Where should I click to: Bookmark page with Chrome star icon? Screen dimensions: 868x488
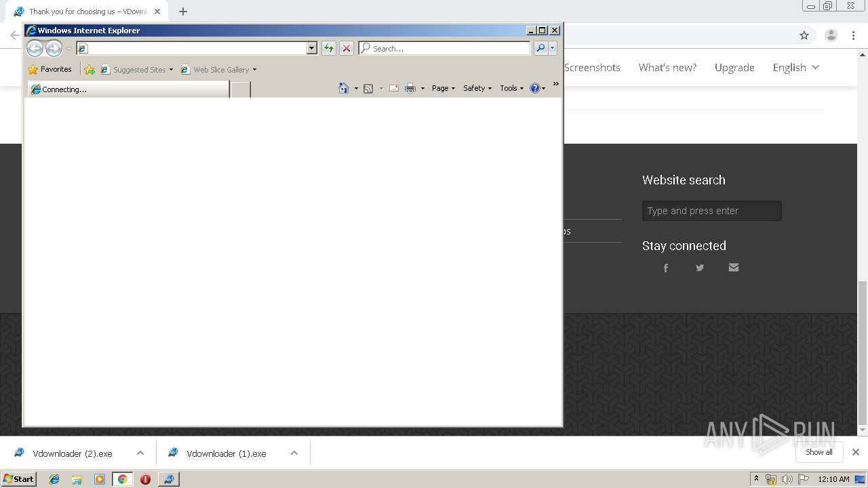point(804,35)
